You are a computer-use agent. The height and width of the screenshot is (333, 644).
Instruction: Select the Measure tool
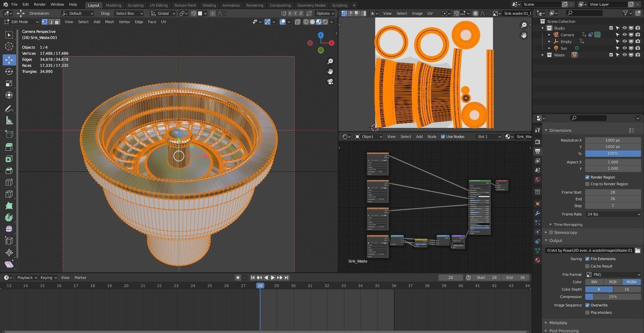pyautogui.click(x=9, y=121)
